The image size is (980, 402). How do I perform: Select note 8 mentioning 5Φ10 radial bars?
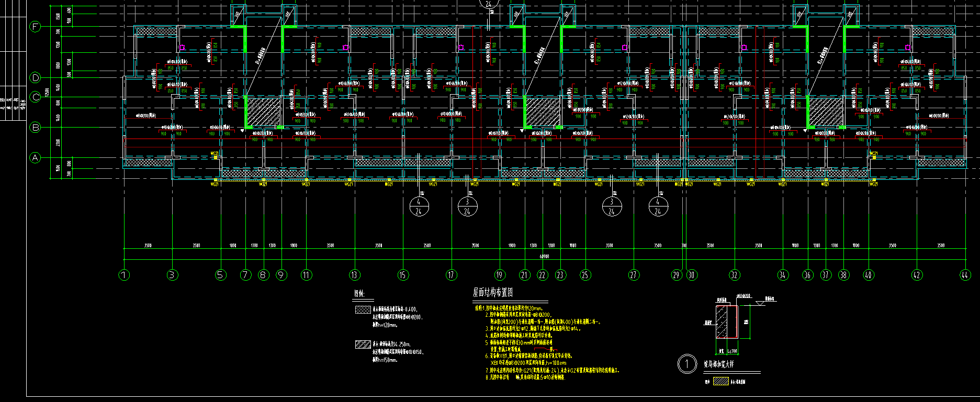pyautogui.click(x=525, y=377)
